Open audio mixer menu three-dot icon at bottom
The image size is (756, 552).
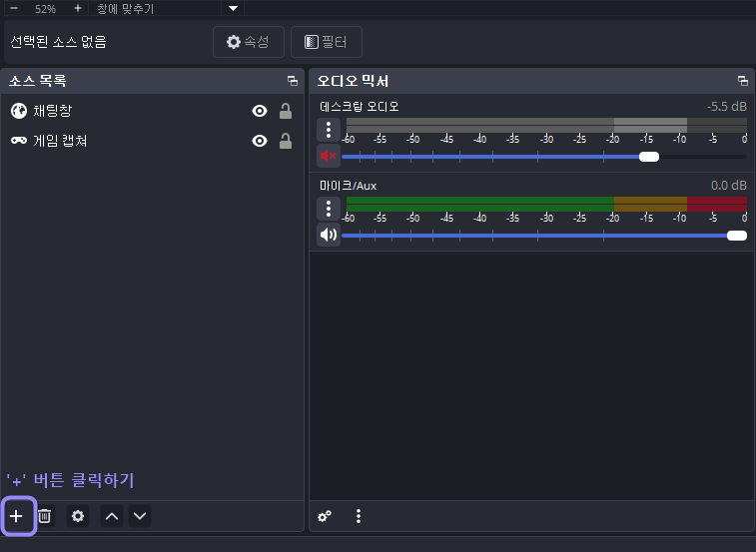point(359,516)
